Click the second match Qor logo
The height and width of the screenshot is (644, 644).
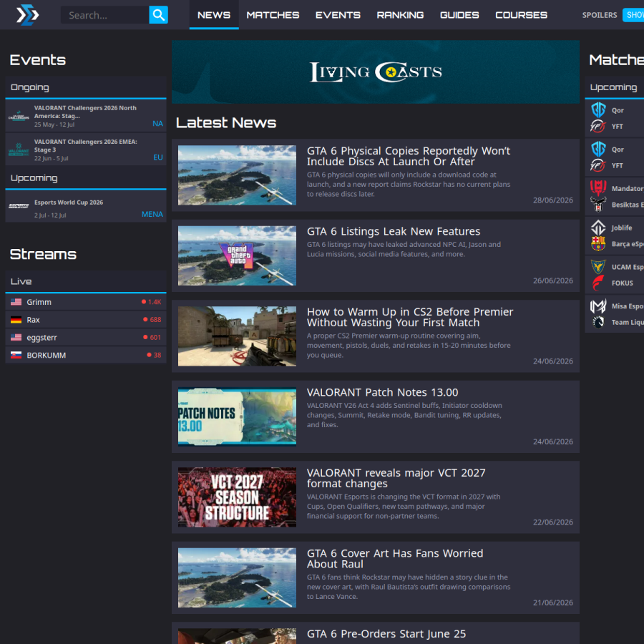[x=598, y=149]
